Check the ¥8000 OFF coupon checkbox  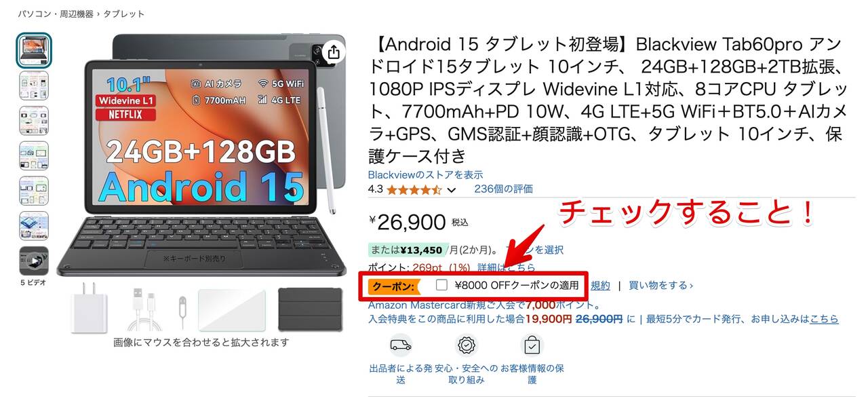coord(441,285)
